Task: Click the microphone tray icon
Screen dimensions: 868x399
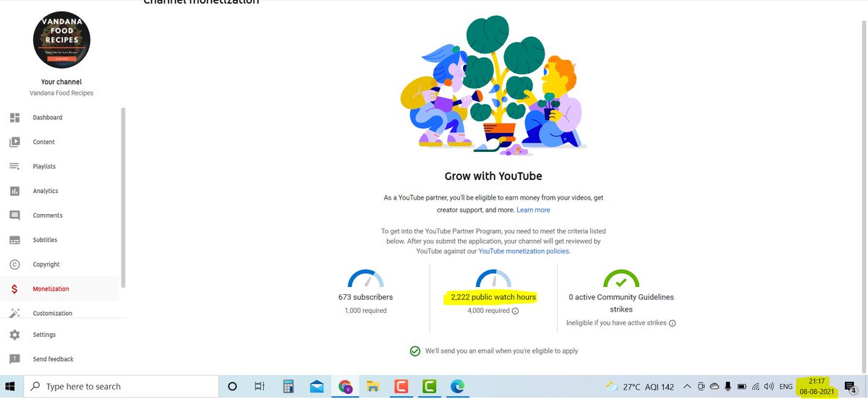Action: (x=728, y=387)
